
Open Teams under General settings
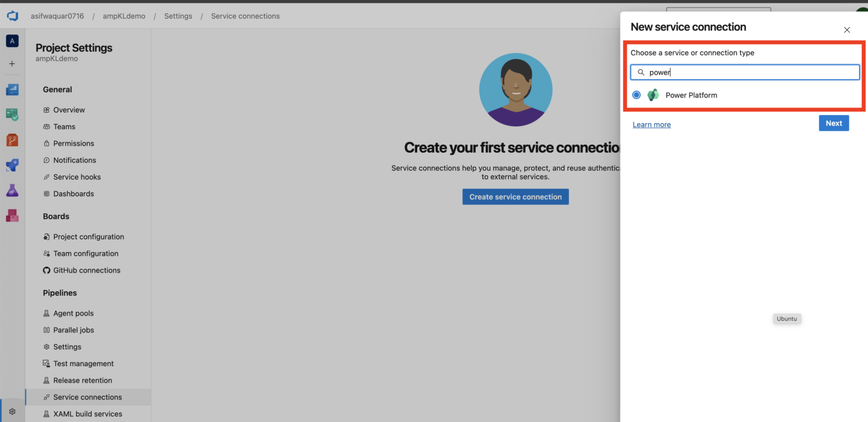[x=63, y=126]
